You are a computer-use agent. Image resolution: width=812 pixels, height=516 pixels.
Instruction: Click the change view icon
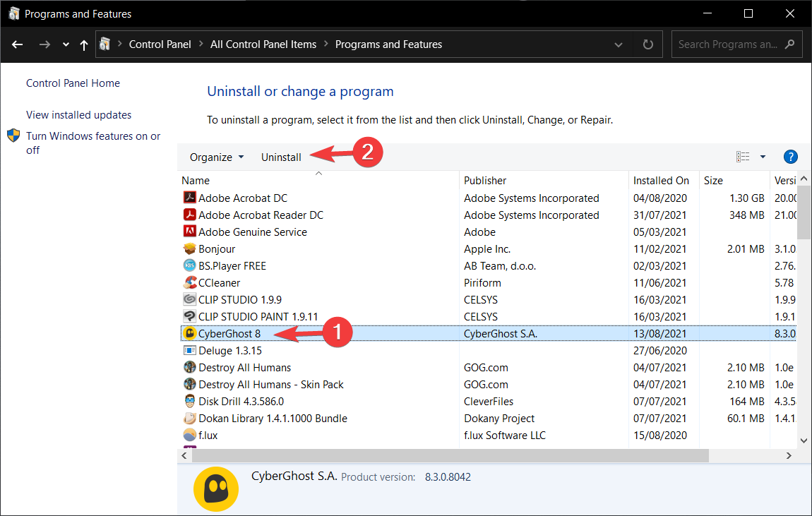click(x=743, y=156)
